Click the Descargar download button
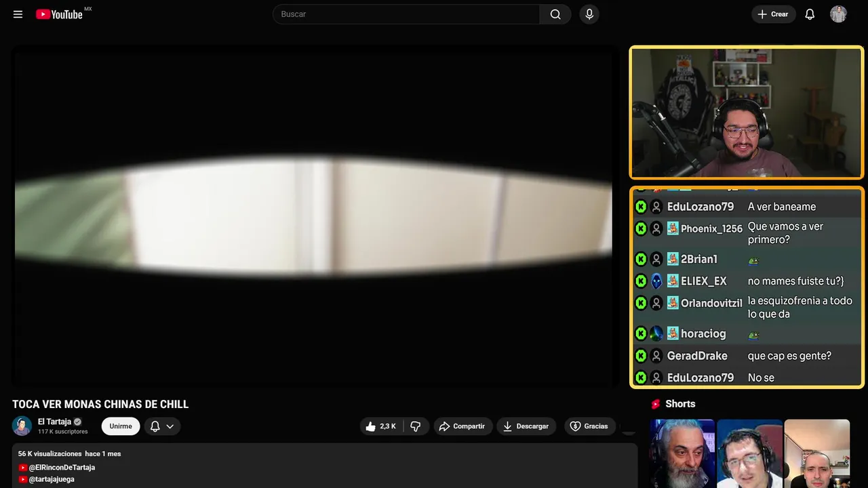 point(526,426)
